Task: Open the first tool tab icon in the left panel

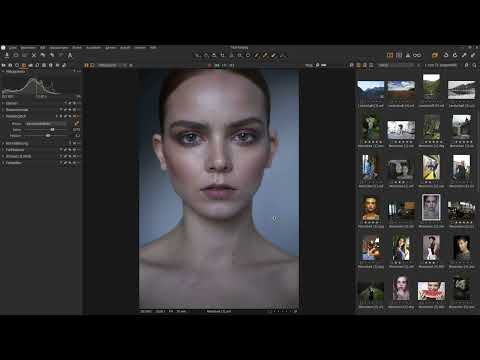Action: [4, 65]
